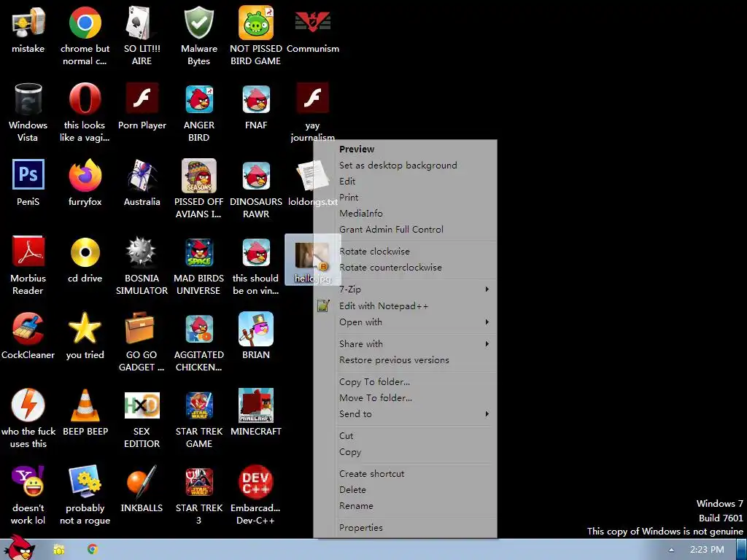The image size is (747, 560).
Task: Select 'Restore previous versions'
Action: 405,360
